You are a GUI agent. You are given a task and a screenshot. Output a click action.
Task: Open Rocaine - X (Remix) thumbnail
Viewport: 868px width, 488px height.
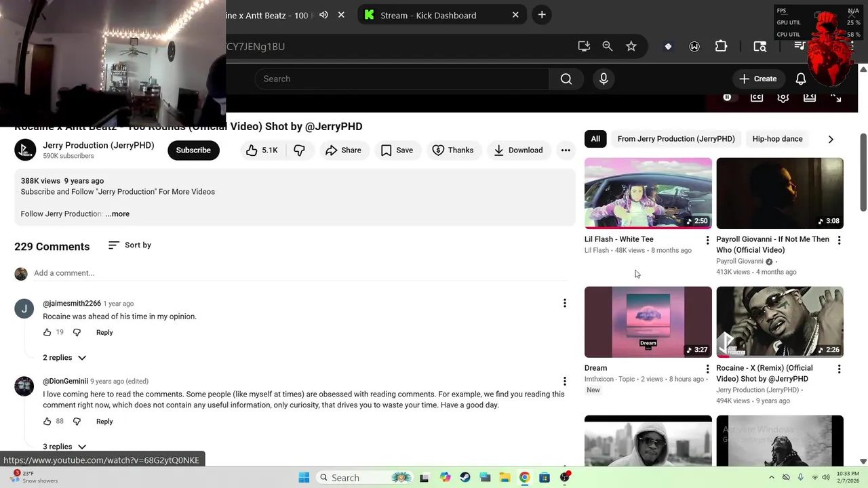click(x=780, y=322)
